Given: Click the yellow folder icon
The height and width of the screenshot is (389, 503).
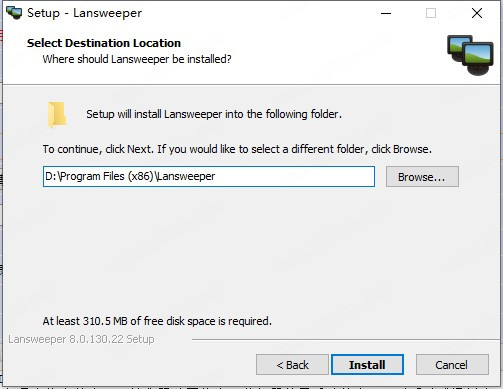Looking at the screenshot, I should click(57, 115).
